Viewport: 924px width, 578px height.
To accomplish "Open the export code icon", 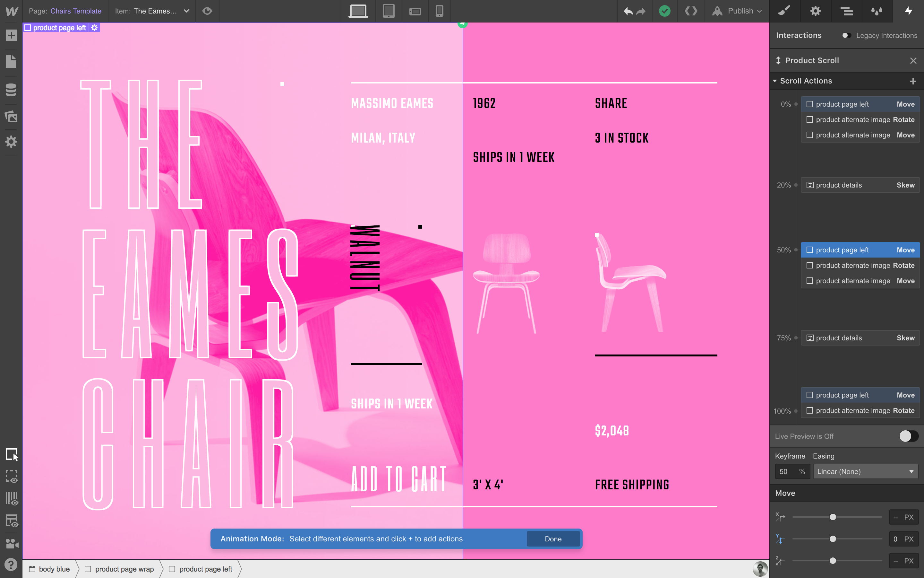I will pyautogui.click(x=691, y=11).
